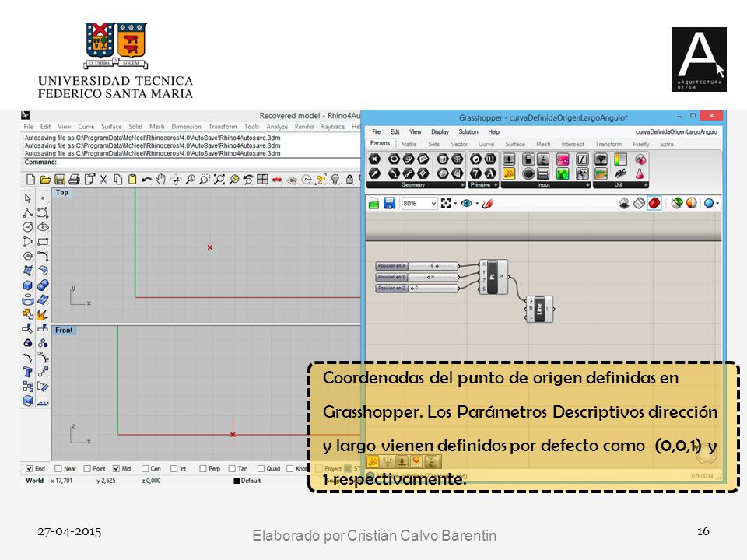Enable the Cen object snap
Image resolution: width=747 pixels, height=560 pixels.
click(x=146, y=468)
